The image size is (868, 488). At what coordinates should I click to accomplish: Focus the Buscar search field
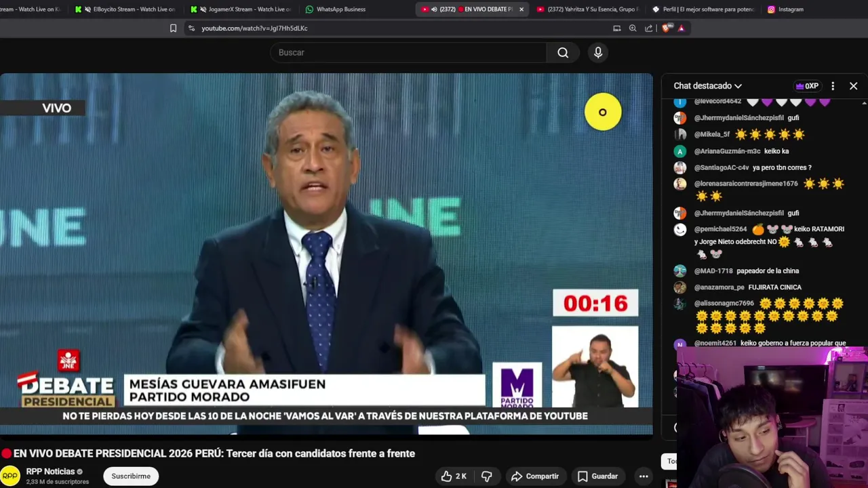coord(408,52)
